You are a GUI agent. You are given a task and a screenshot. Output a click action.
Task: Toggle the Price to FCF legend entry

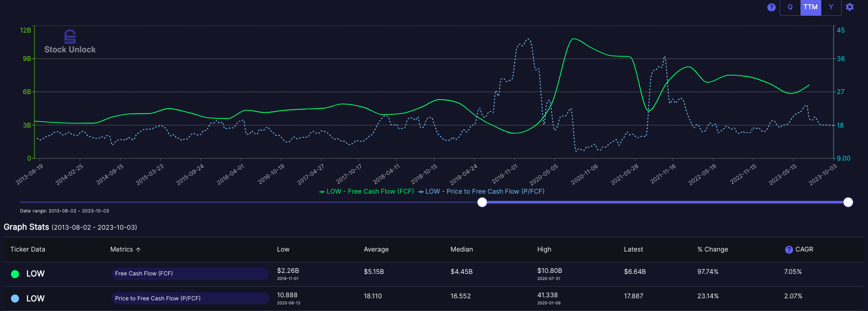[481, 192]
